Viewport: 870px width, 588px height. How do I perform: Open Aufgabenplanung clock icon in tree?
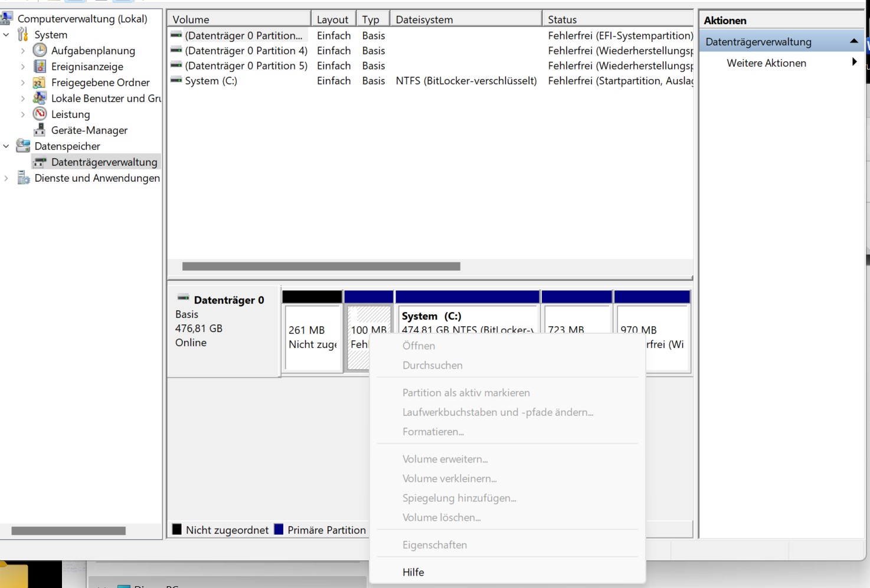tap(40, 51)
